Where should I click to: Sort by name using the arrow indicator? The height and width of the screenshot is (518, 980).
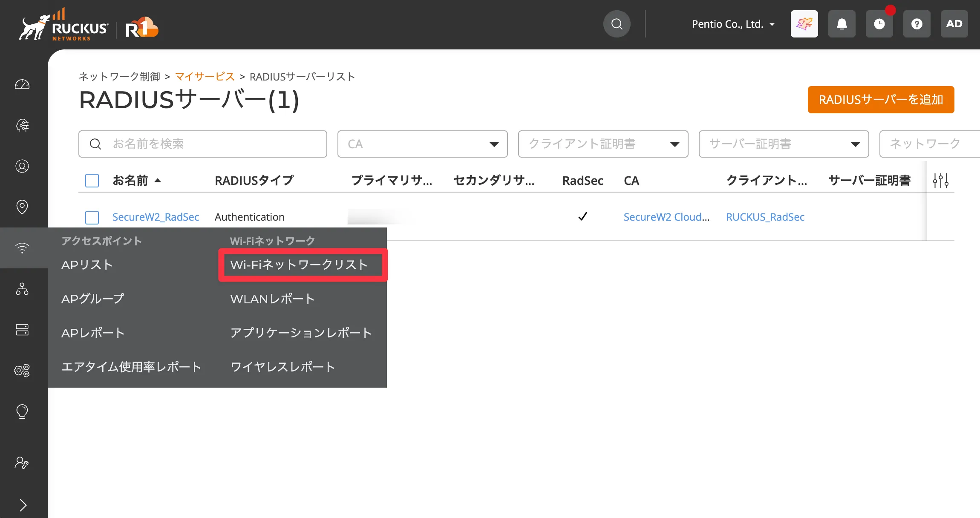click(158, 181)
